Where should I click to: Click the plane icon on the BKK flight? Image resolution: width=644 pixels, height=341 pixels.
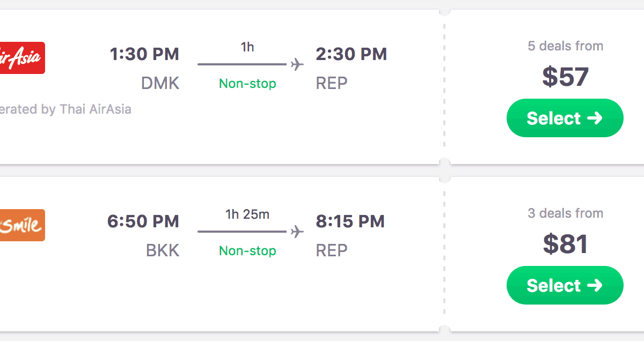click(x=297, y=232)
